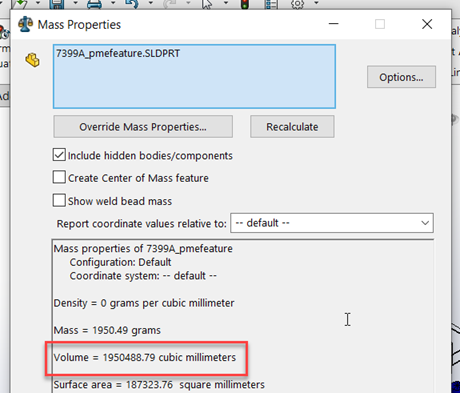Click the Rebuild traffic light icon
Screen dimensions: 460x393
point(245,4)
